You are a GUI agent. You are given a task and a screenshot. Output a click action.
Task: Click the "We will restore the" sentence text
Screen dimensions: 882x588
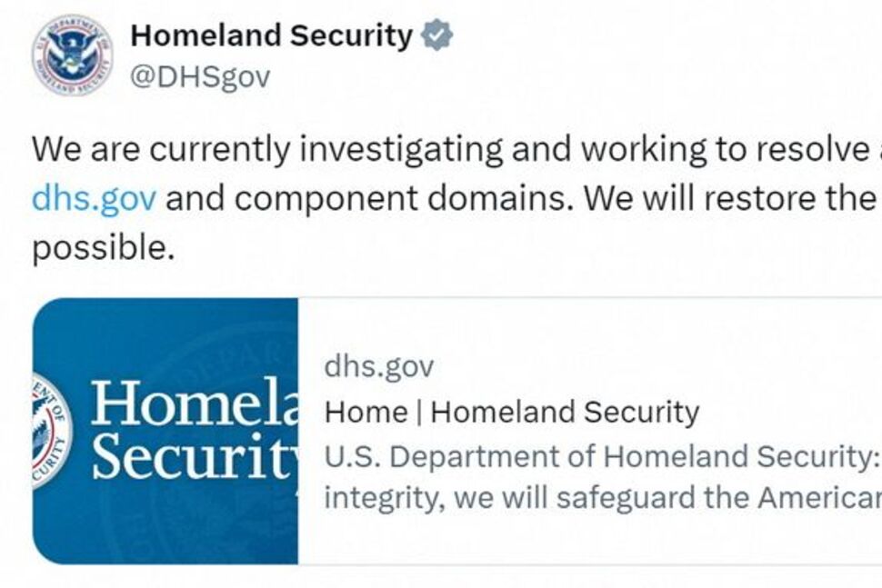point(727,198)
